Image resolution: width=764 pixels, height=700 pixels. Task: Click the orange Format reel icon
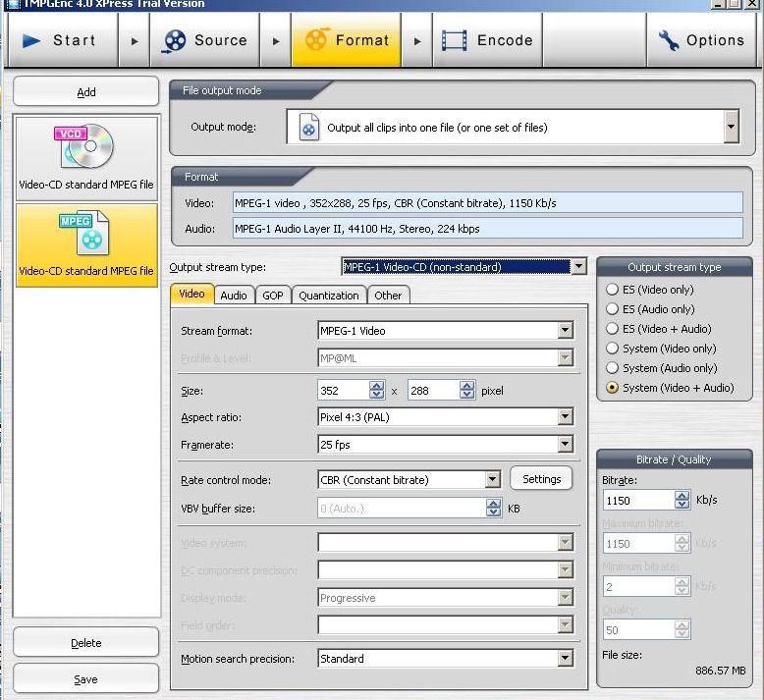coord(316,40)
